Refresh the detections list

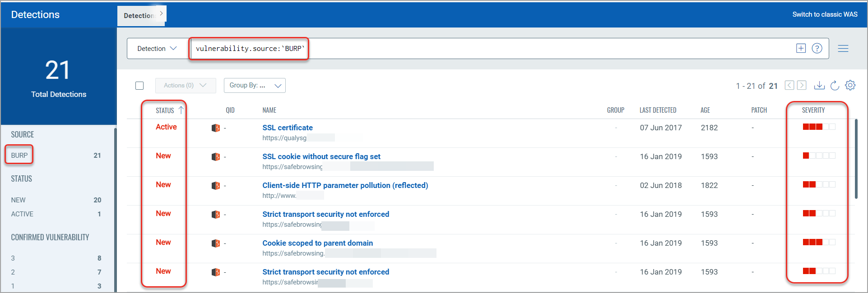pos(835,85)
